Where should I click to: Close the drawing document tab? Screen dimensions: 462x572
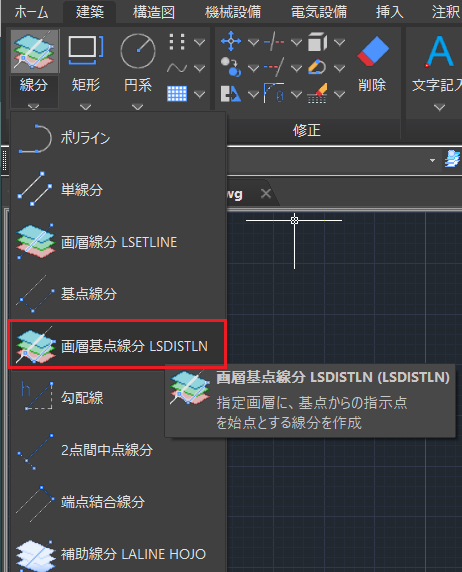266,193
